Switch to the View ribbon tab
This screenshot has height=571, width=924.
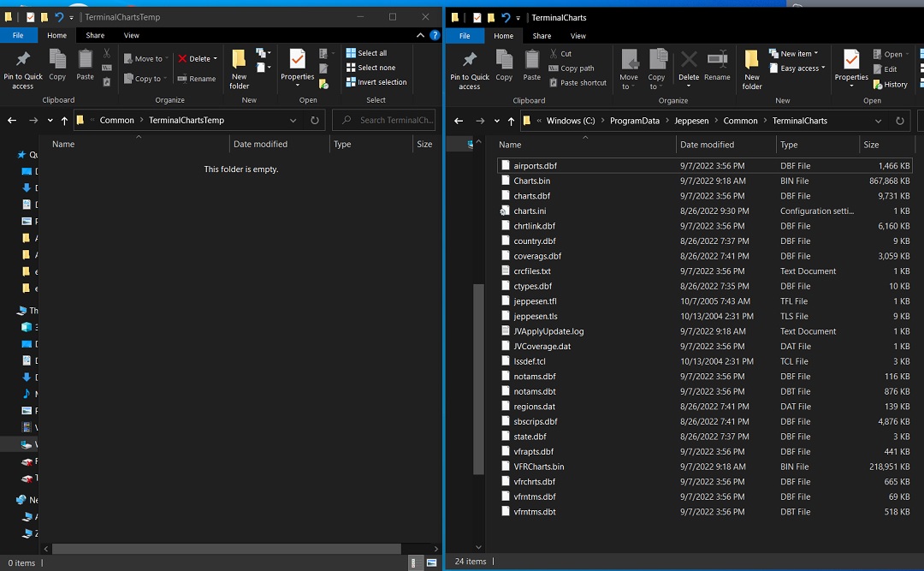pyautogui.click(x=577, y=36)
